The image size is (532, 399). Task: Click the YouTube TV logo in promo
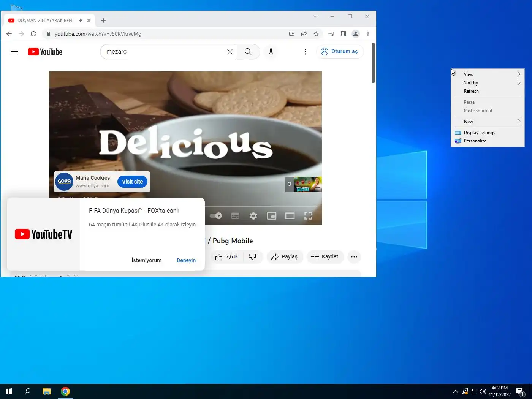coord(43,234)
